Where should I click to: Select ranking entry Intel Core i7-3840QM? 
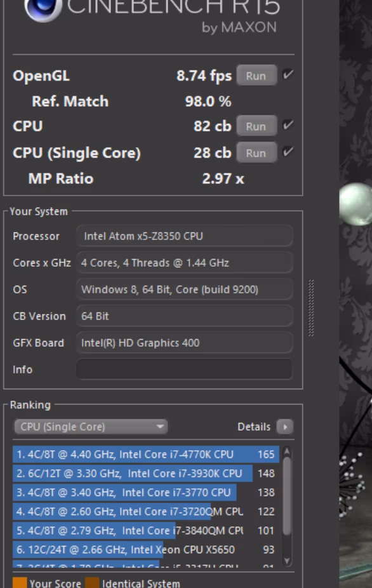coord(146,531)
